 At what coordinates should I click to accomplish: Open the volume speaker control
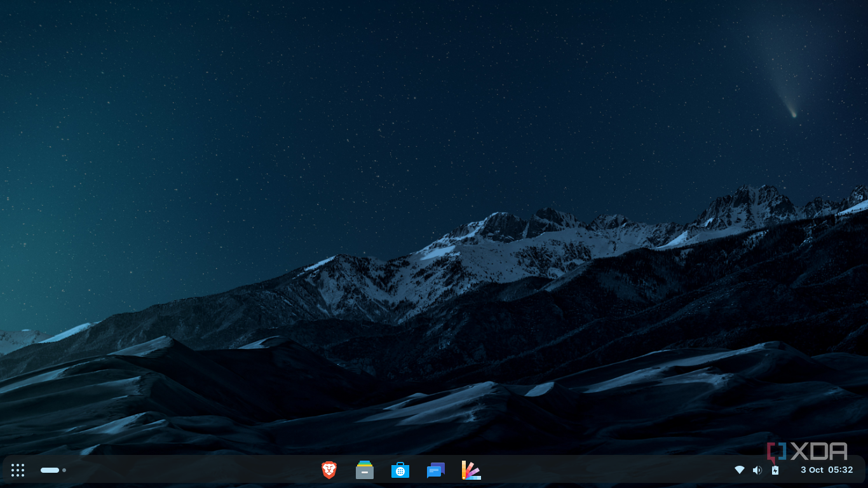click(x=757, y=470)
